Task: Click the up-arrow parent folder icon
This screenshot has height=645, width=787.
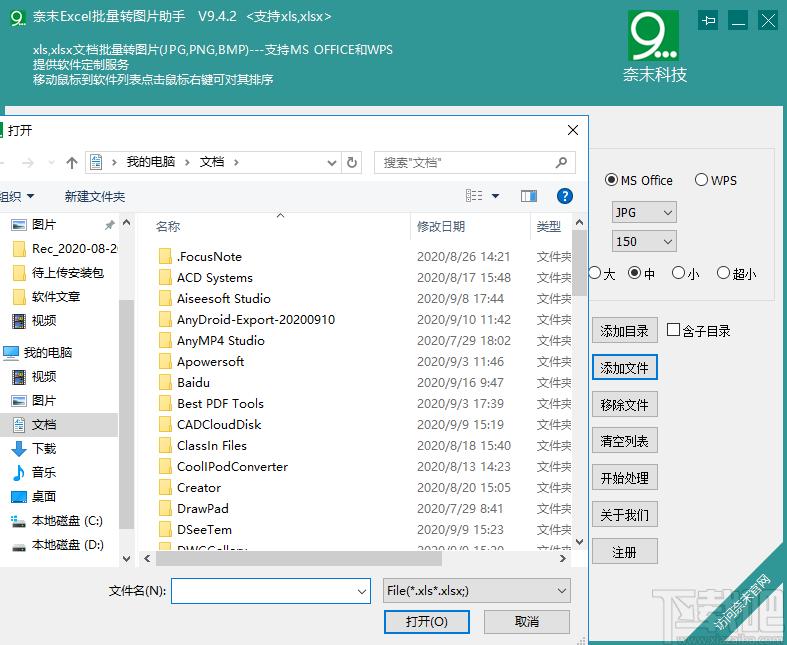Action: (x=72, y=163)
